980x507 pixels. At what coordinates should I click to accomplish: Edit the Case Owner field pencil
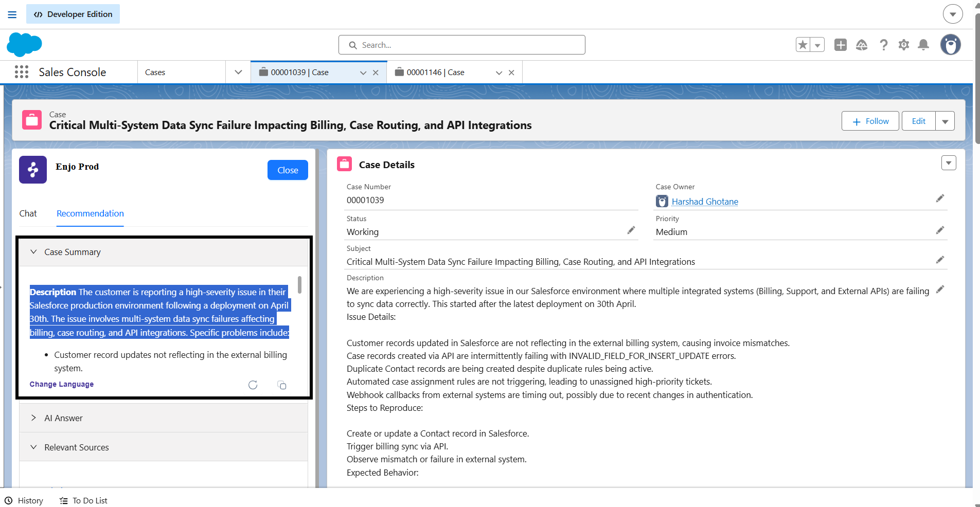tap(940, 198)
